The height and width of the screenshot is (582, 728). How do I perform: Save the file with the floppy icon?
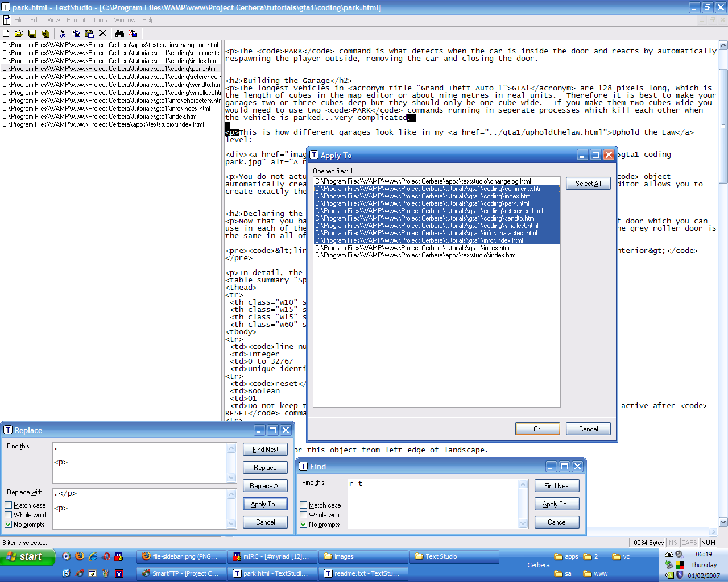pyautogui.click(x=32, y=34)
